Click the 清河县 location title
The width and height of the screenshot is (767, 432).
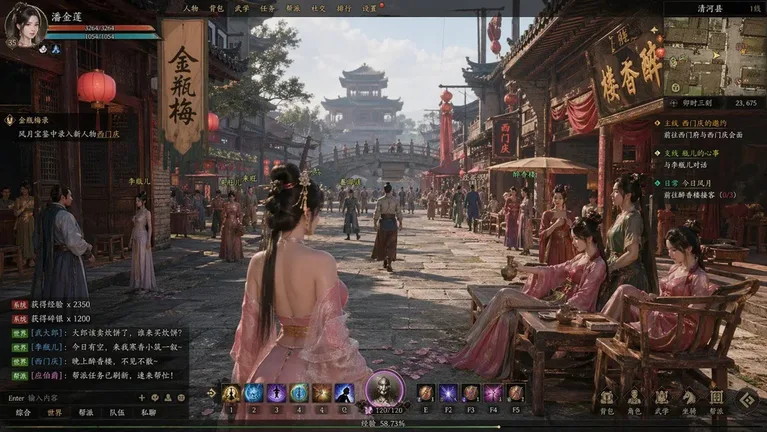point(710,8)
